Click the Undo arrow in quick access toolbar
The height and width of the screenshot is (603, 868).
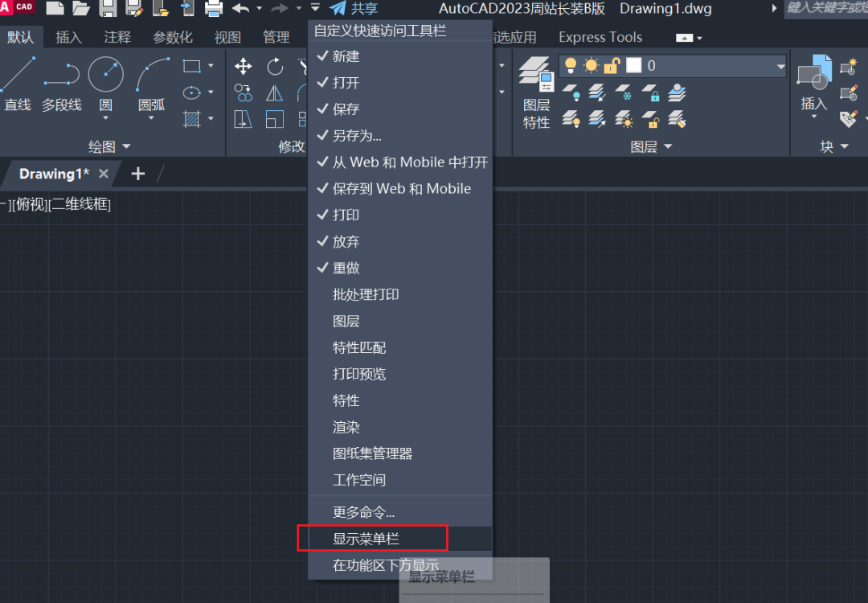coord(240,8)
